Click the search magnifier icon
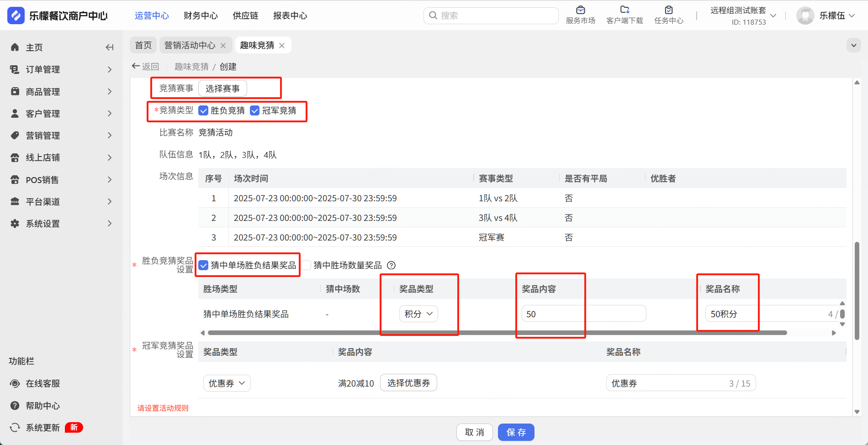The image size is (868, 445). pyautogui.click(x=433, y=16)
